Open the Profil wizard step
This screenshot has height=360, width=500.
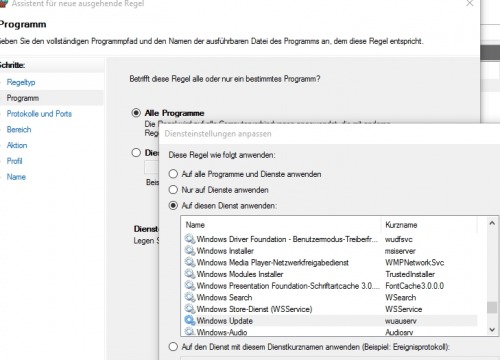click(x=14, y=161)
